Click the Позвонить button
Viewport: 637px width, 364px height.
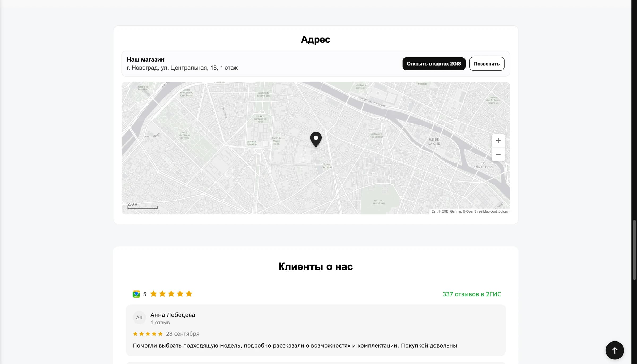pyautogui.click(x=487, y=64)
